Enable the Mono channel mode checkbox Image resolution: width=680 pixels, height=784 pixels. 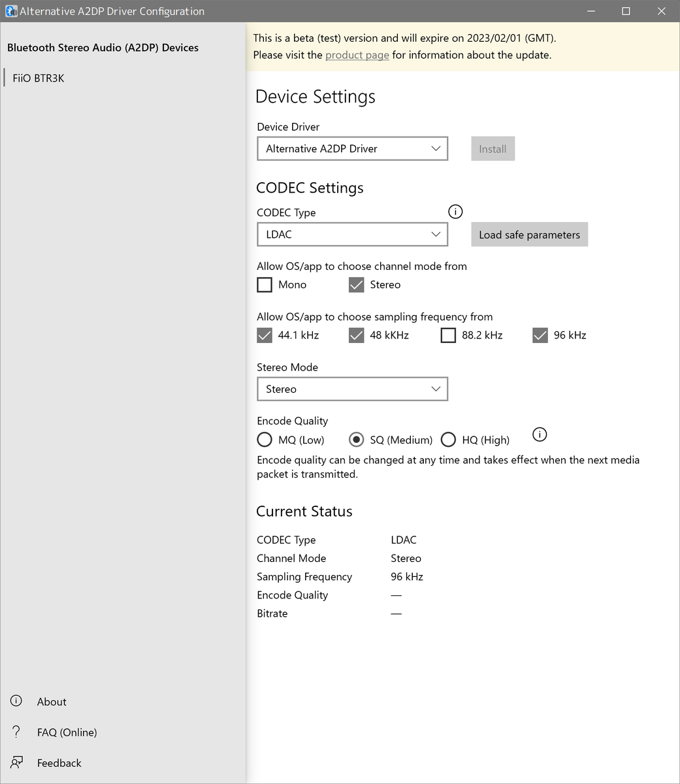tap(264, 284)
